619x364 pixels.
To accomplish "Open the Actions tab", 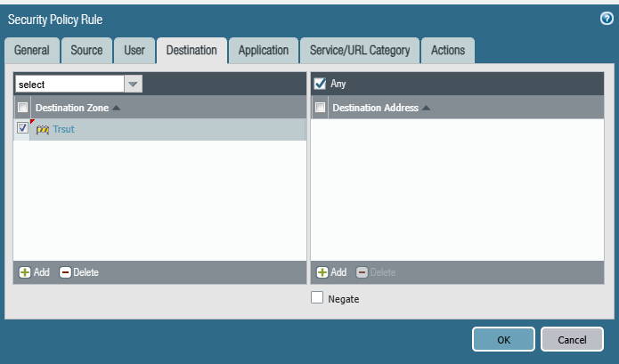I will [x=448, y=51].
